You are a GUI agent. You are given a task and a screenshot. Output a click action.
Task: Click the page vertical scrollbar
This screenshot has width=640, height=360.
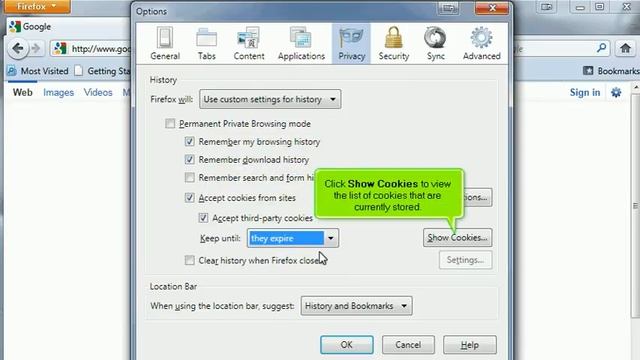coord(636,206)
